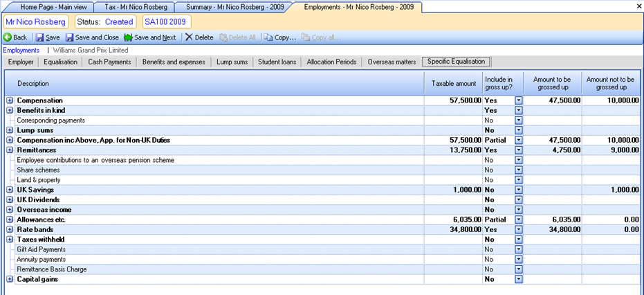The image size is (644, 295).
Task: Open gross up dropdown for Lump sums
Action: point(518,130)
